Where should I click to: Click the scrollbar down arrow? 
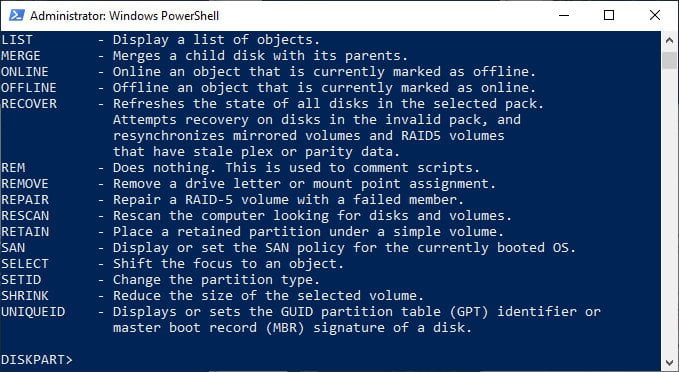pos(669,362)
